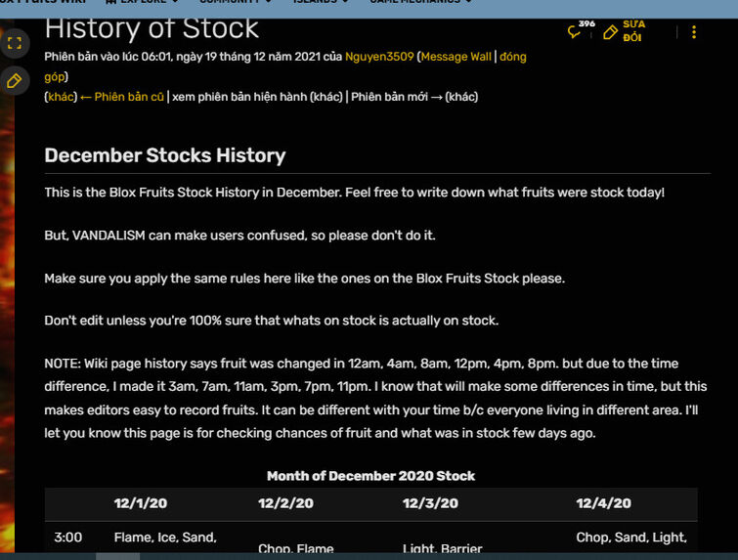The width and height of the screenshot is (738, 560).
Task: Click the horizontal scrollbar thumb at the bottom
Action: 117,556
